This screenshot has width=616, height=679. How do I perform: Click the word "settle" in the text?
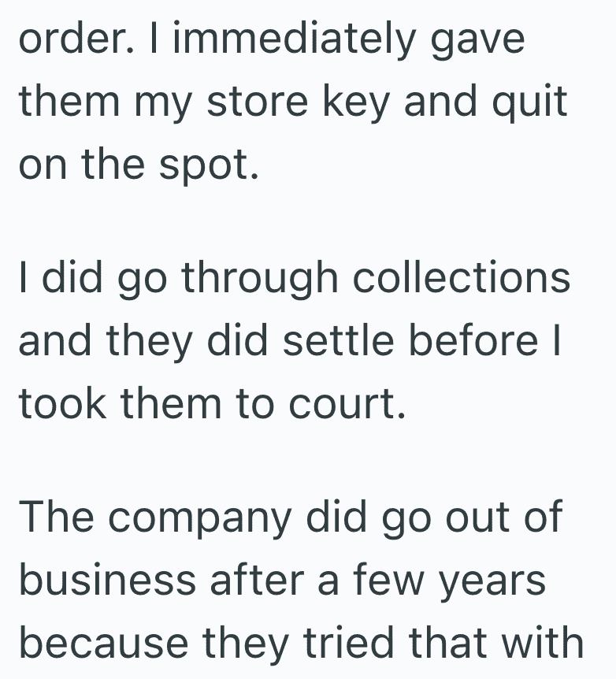pyautogui.click(x=341, y=343)
